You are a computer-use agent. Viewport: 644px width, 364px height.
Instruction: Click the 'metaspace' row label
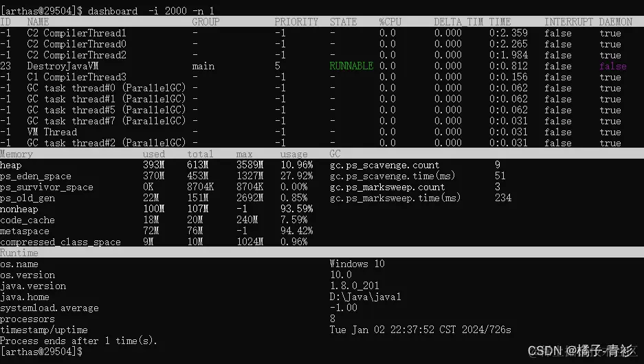[x=25, y=231]
